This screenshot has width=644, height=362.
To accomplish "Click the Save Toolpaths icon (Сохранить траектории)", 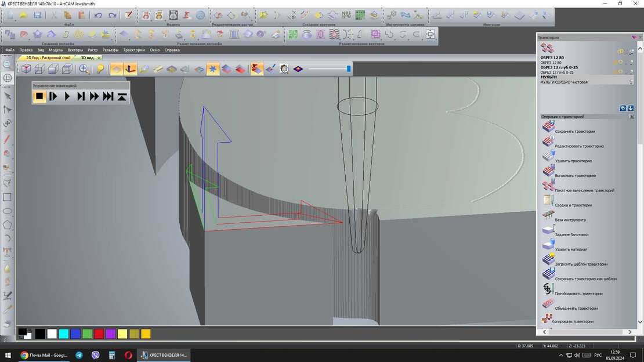I will point(548,126).
